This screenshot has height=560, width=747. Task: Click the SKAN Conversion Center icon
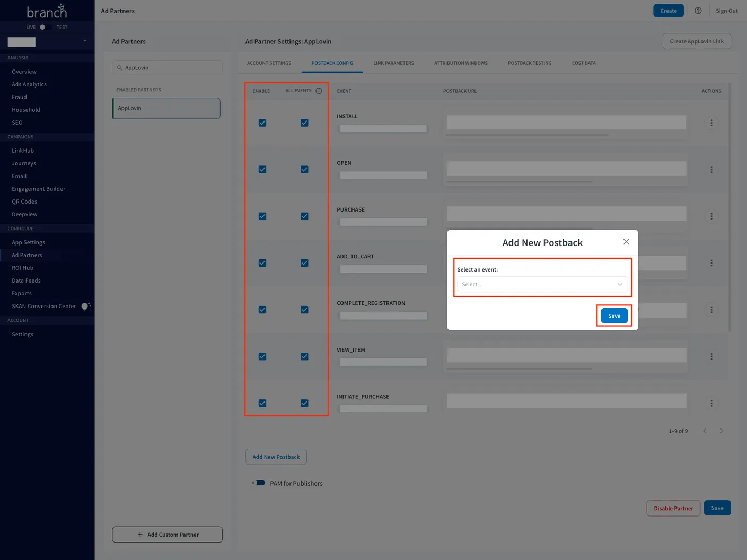(x=85, y=306)
